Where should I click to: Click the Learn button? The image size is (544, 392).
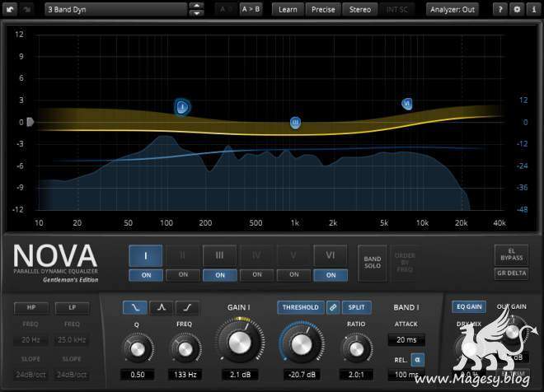288,10
